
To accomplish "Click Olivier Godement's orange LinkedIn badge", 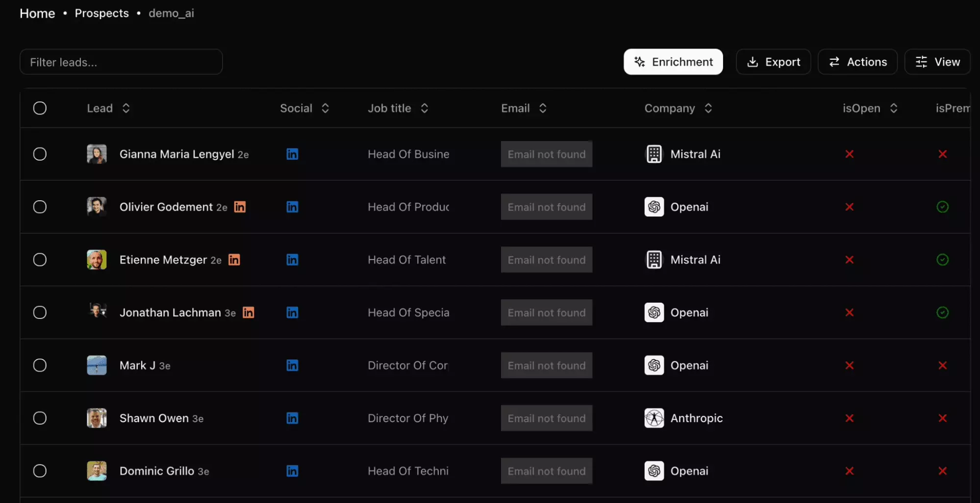I will [240, 207].
